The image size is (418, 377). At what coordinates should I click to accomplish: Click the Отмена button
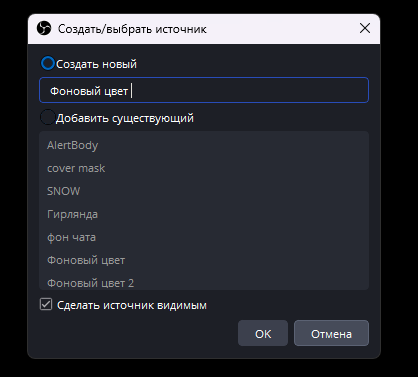[x=331, y=333]
